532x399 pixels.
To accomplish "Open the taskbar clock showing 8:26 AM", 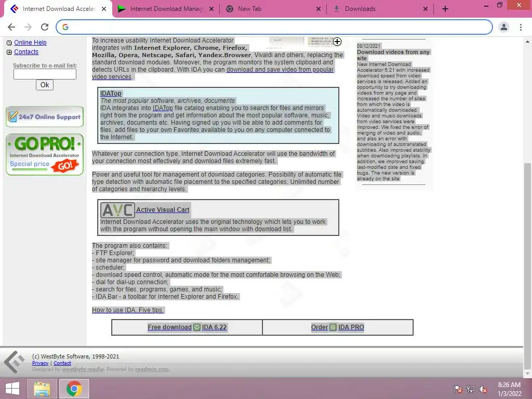I will [x=509, y=389].
